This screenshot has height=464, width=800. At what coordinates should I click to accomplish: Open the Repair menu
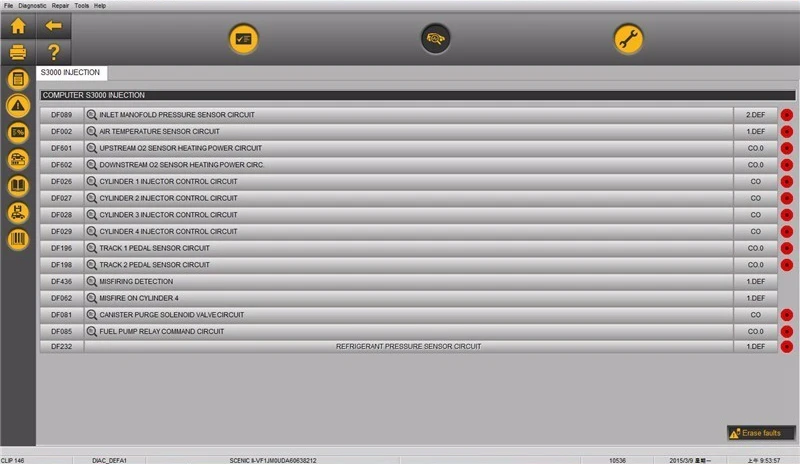(x=60, y=6)
